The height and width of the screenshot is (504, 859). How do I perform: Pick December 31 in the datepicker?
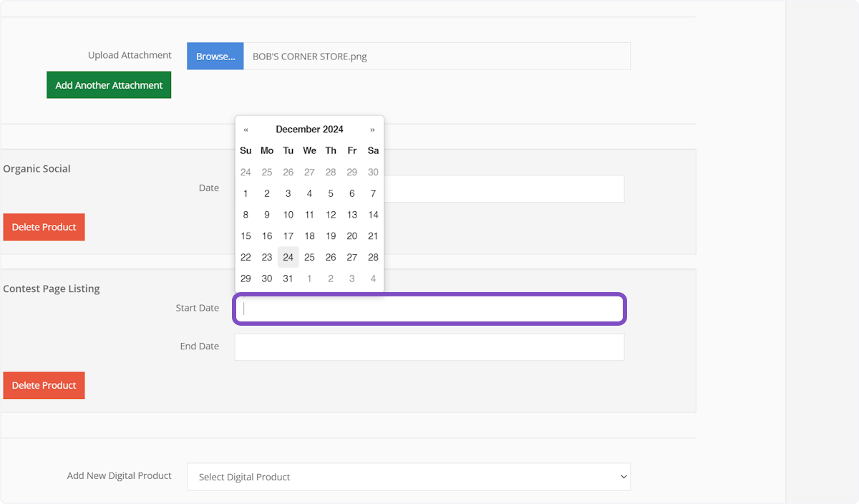click(288, 278)
